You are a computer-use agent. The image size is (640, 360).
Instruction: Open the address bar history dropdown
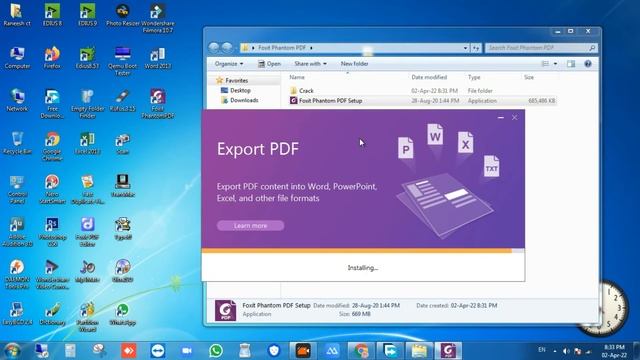tap(465, 48)
